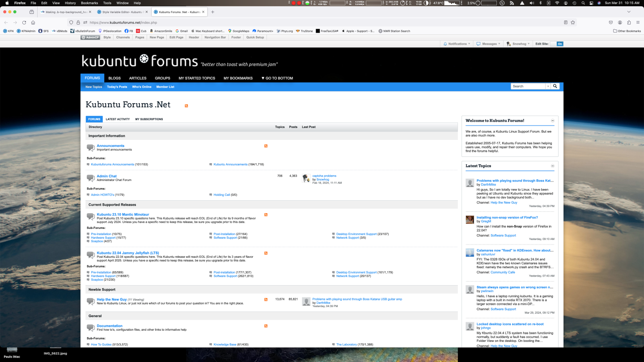Viewport: 644px width, 362px height.
Task: Open the captcha problems last post link
Action: click(324, 176)
